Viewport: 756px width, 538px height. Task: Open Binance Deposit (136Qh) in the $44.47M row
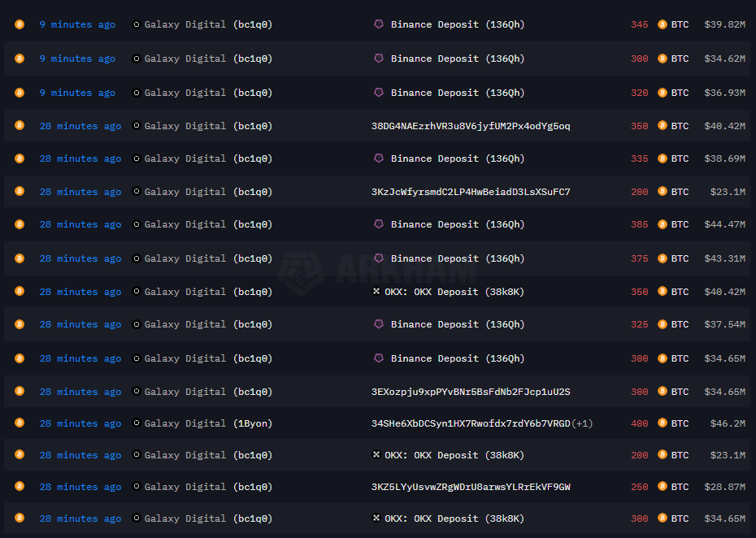point(458,224)
